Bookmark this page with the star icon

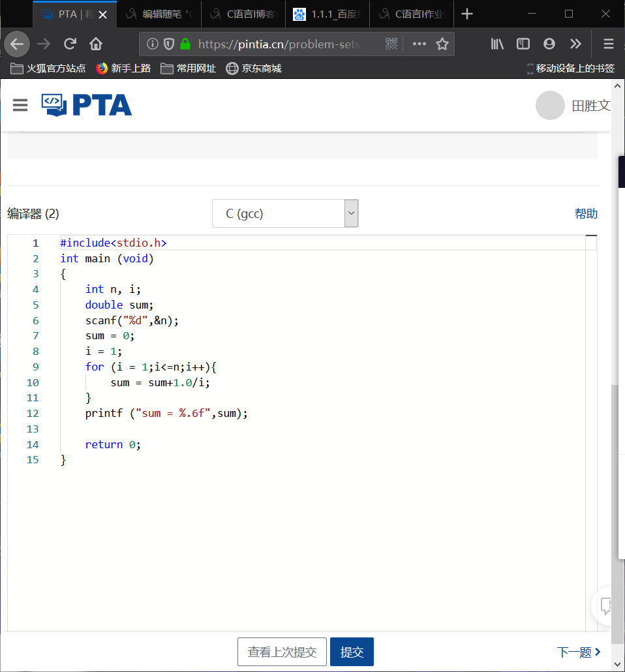[442, 44]
